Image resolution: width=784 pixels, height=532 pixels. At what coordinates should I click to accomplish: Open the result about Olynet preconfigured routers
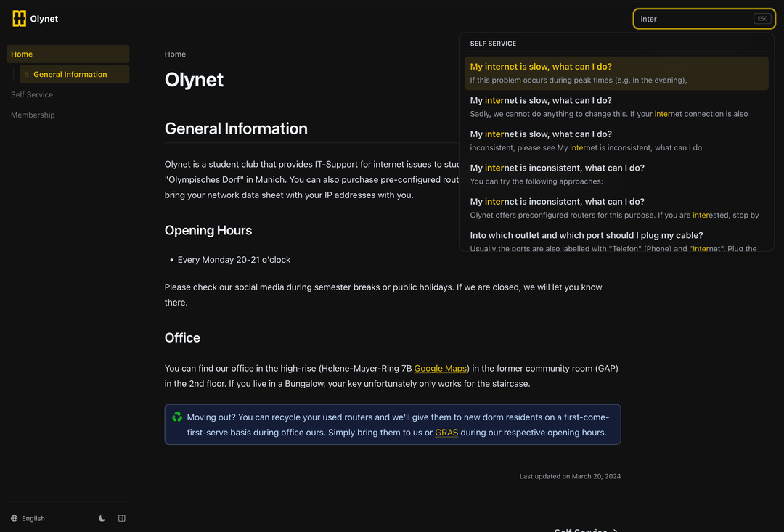click(616, 208)
